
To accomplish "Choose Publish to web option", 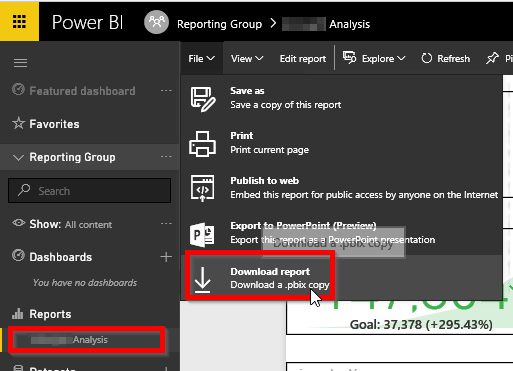I will point(342,188).
